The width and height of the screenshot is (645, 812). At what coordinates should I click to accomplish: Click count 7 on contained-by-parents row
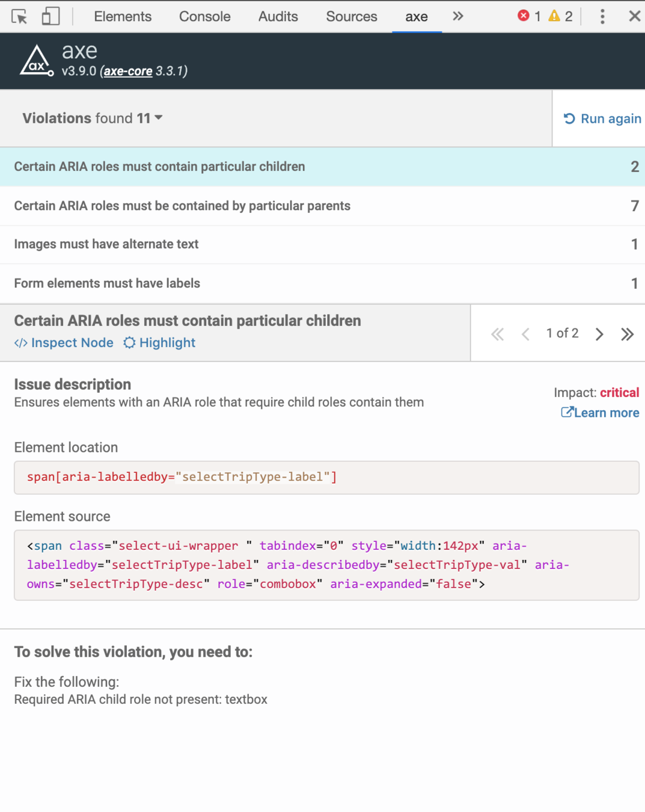point(635,206)
